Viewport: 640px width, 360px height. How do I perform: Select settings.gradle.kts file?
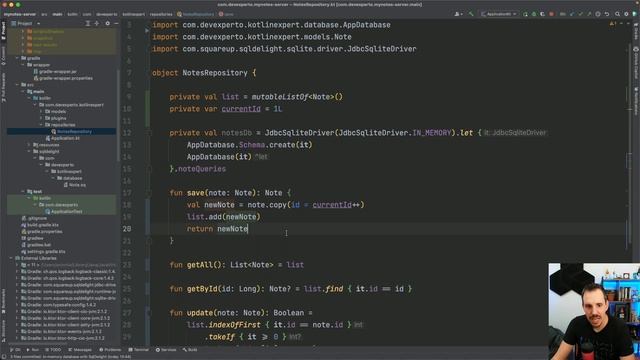click(x=45, y=251)
